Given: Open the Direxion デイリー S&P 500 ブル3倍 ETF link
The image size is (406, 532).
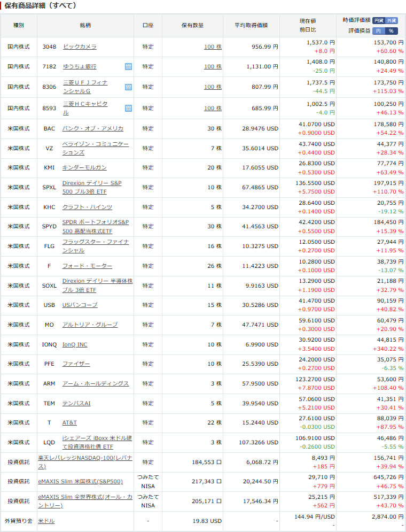Looking at the screenshot, I should tap(91, 187).
